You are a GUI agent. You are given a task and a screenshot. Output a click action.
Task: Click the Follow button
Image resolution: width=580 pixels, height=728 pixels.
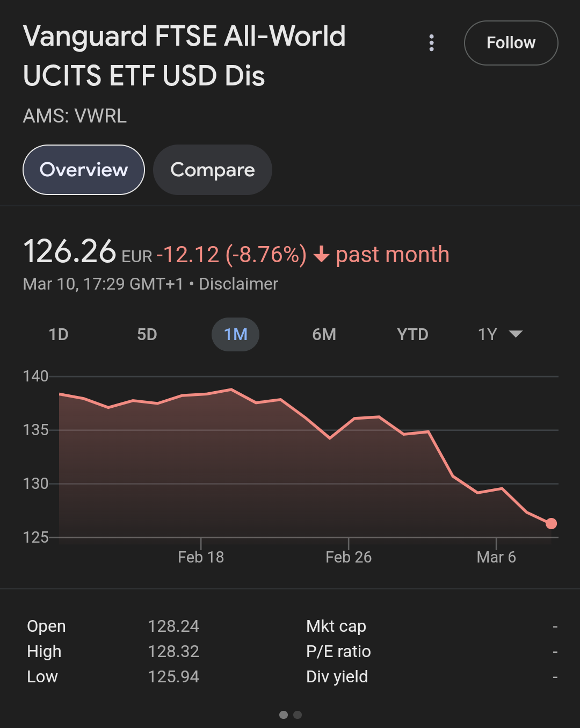[x=511, y=43]
